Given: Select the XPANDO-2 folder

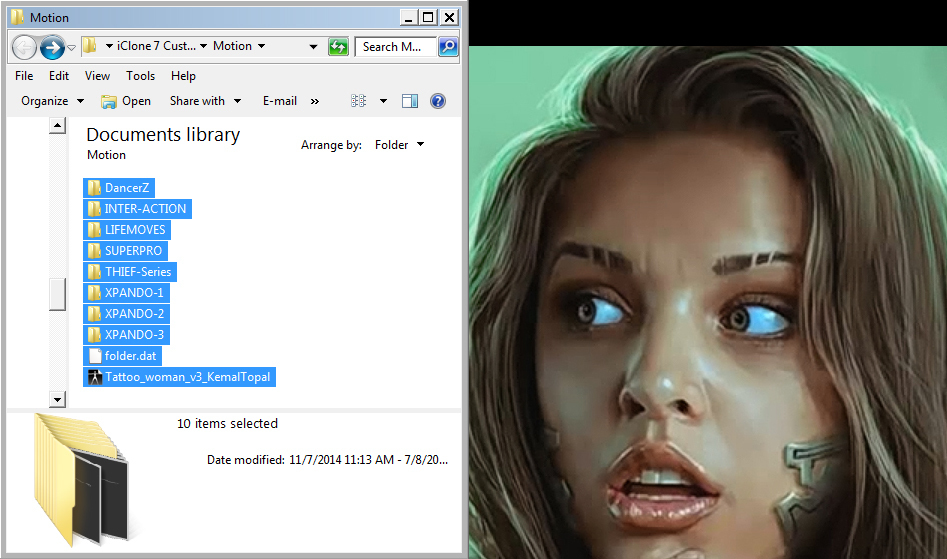Looking at the screenshot, I should [126, 314].
